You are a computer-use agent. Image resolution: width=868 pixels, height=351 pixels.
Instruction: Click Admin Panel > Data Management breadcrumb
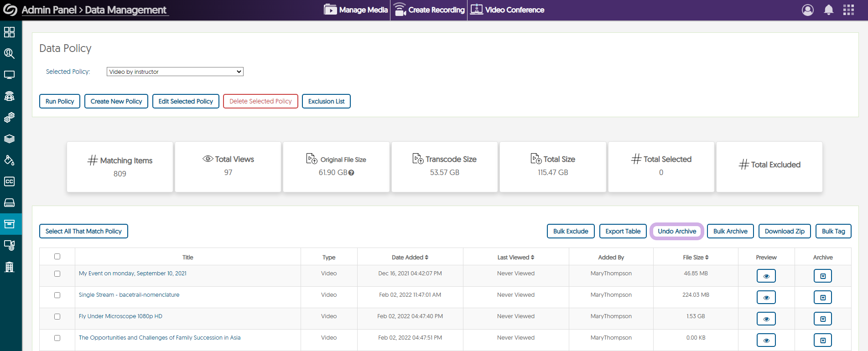pyautogui.click(x=94, y=10)
